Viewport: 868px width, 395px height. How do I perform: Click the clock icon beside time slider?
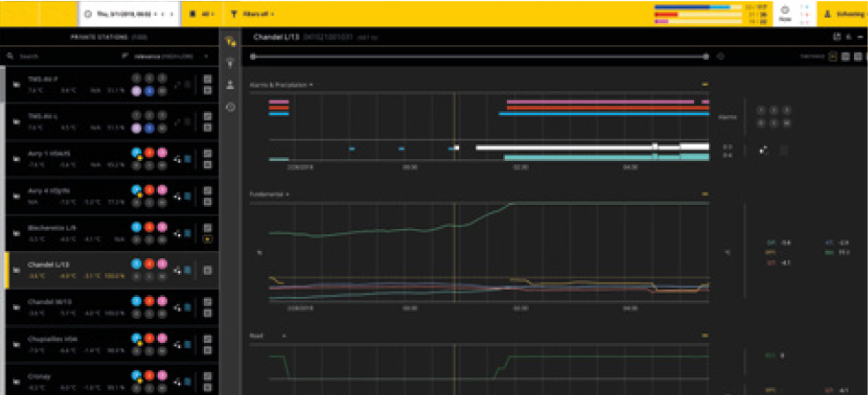[x=721, y=56]
